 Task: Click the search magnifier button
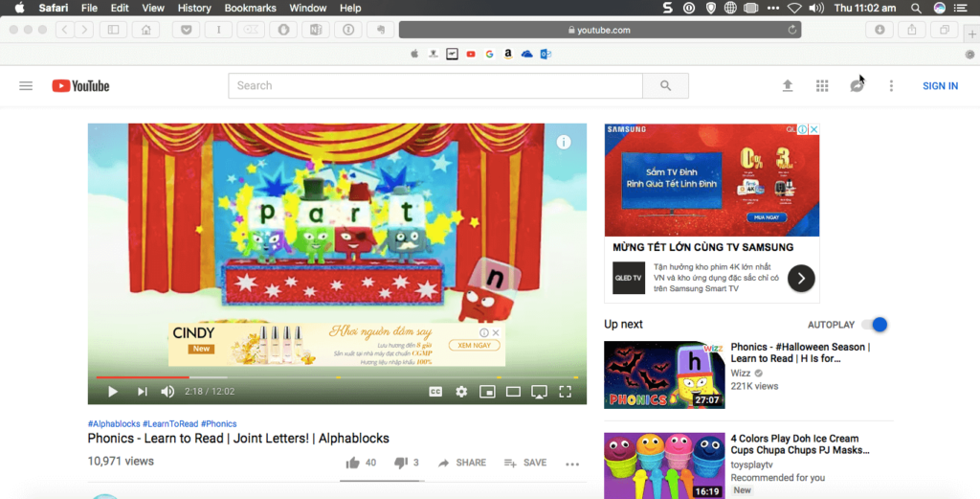tap(666, 85)
